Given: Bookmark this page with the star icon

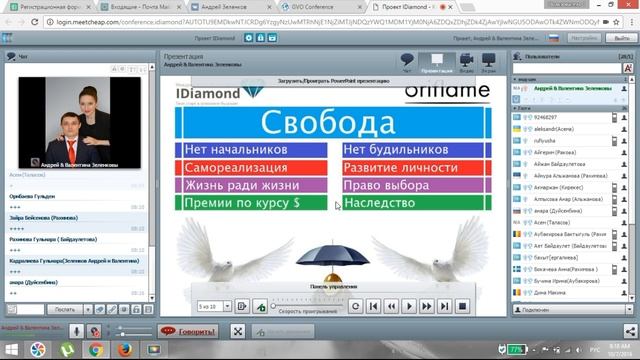Looking at the screenshot, I should tap(616, 22).
